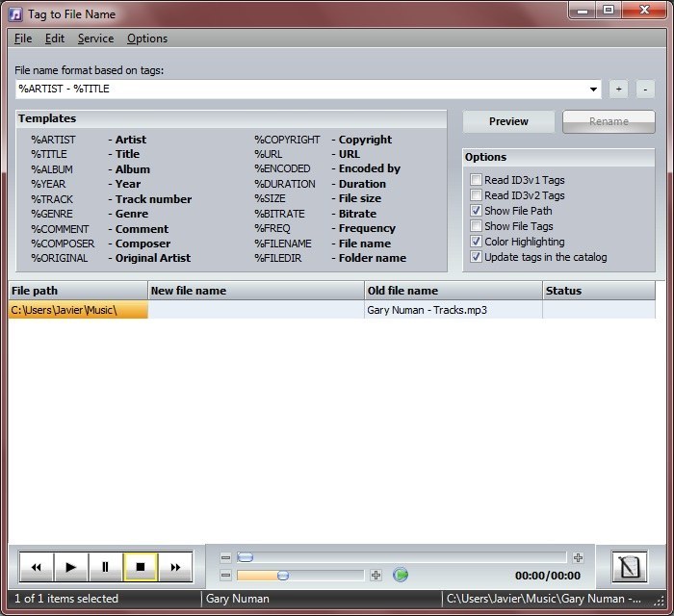Pause playback with the pause button

[x=105, y=567]
